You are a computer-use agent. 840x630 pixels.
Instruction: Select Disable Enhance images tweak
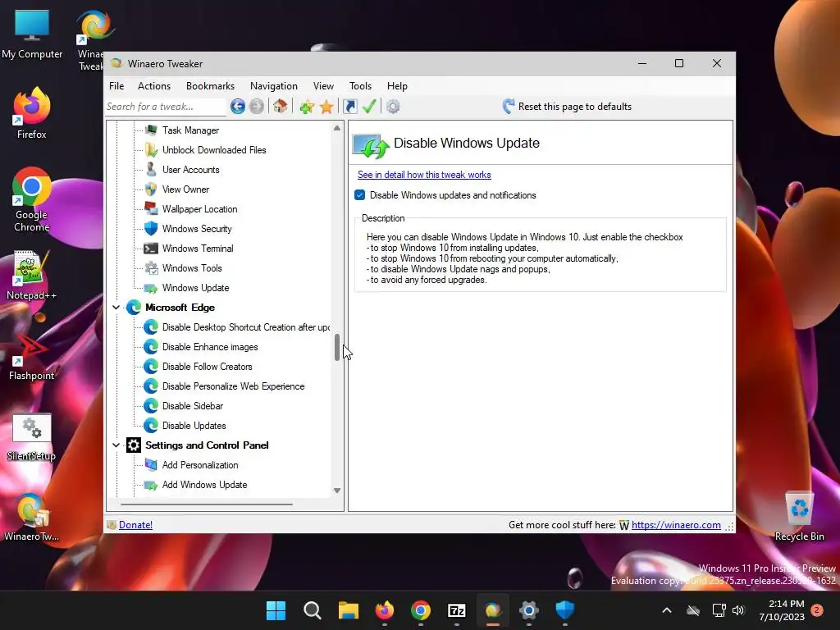(x=210, y=347)
